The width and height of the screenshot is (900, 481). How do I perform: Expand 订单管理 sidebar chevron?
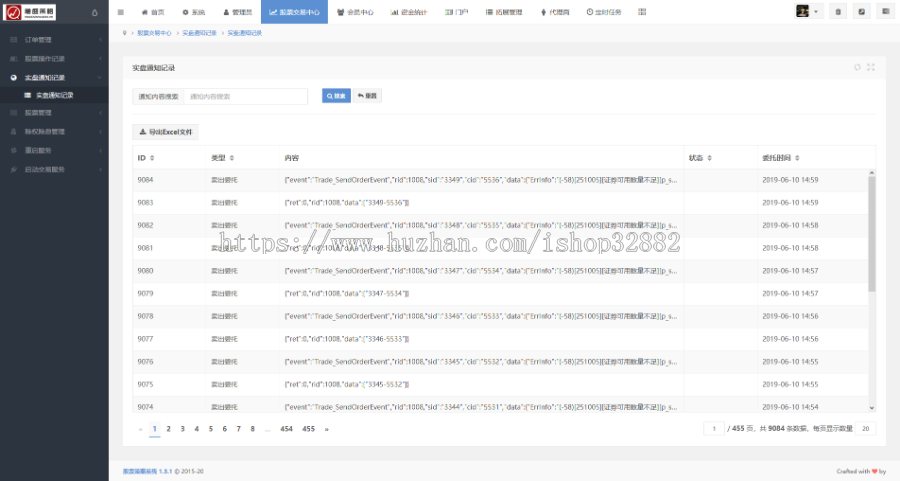pyautogui.click(x=100, y=40)
